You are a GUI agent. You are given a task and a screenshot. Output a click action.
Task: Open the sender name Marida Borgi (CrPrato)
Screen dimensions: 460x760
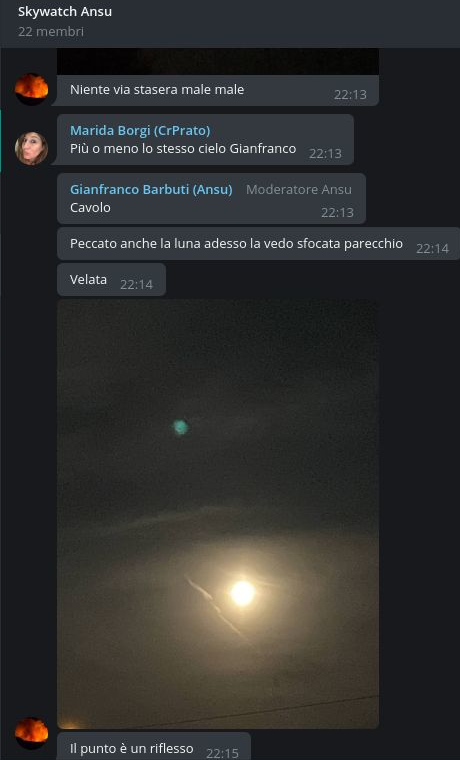click(x=140, y=130)
